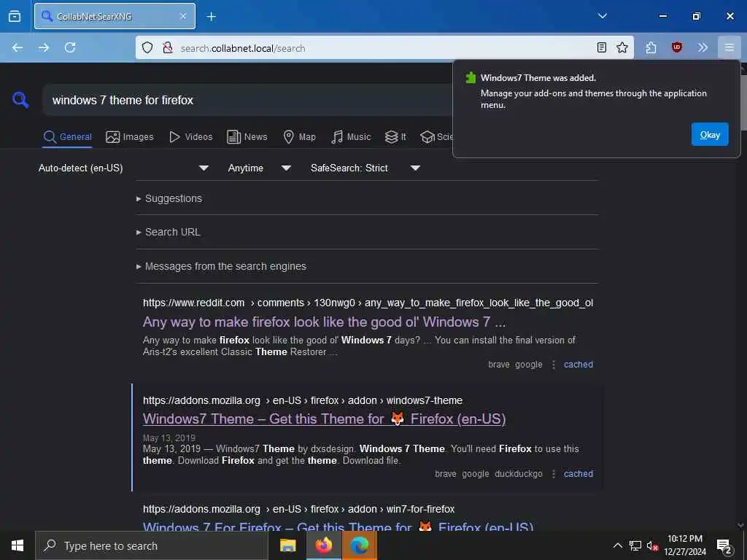747x560 pixels.
Task: Open the Firefox application menu
Action: coord(729,47)
